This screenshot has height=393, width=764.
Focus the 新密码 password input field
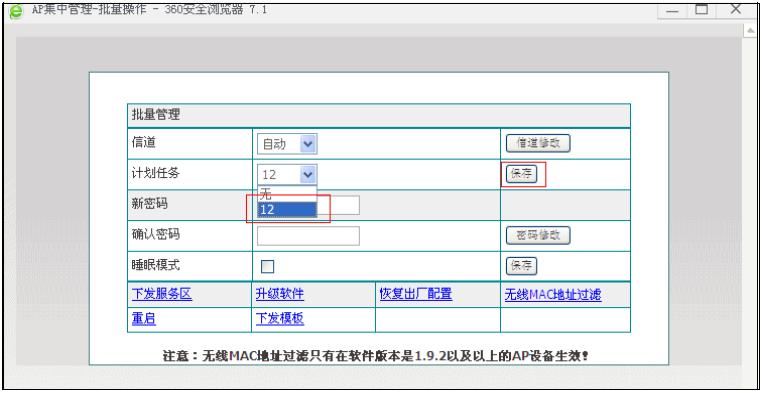point(339,205)
